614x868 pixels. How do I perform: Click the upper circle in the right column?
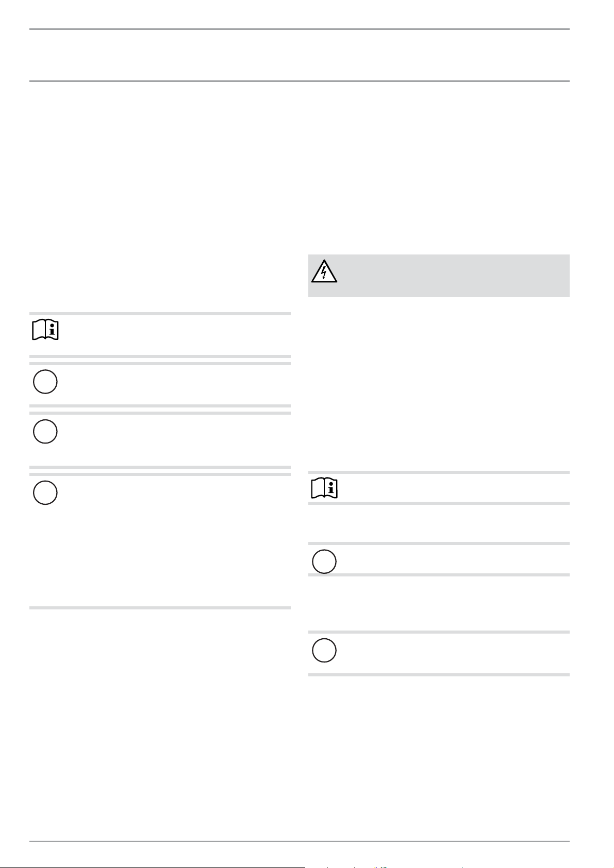coord(324,561)
